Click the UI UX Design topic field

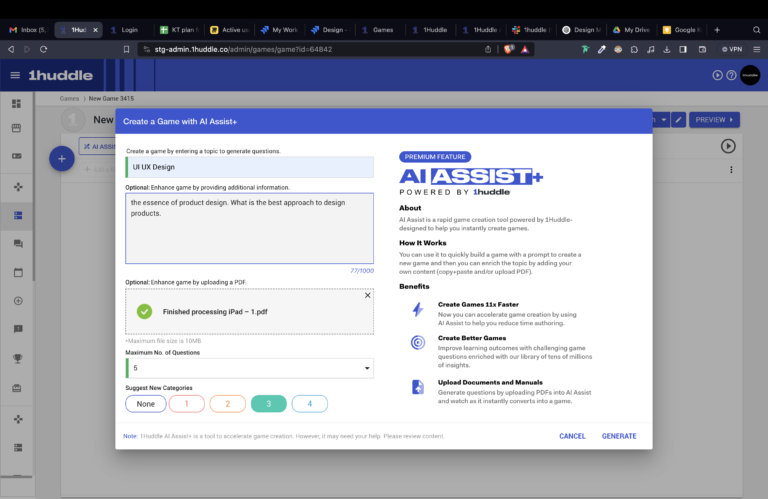pos(249,167)
